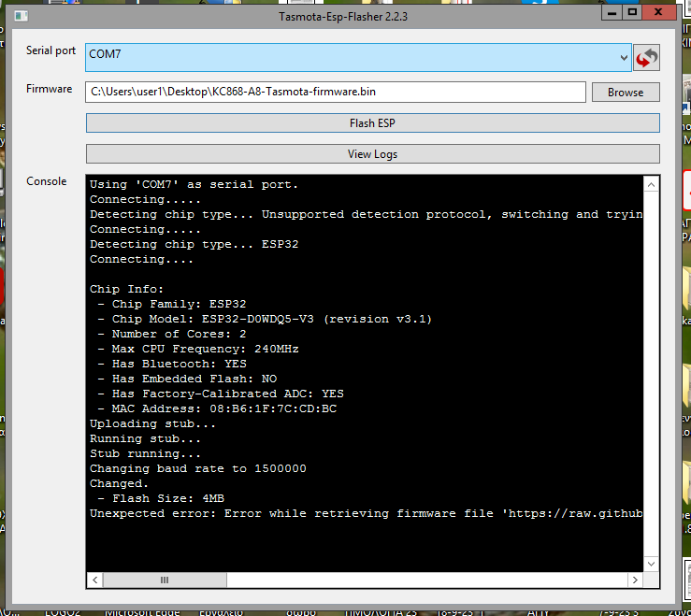Click the refresh serial ports icon
The width and height of the screenshot is (691, 616).
[646, 57]
